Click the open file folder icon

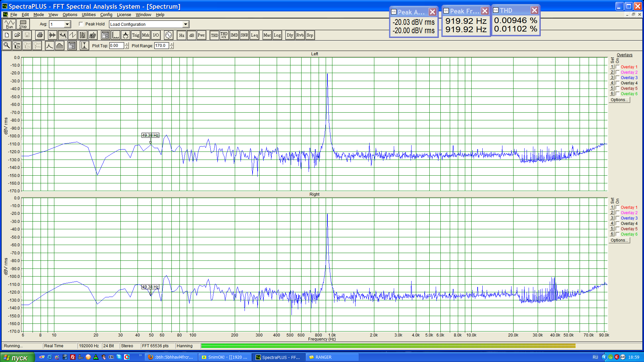[x=17, y=35]
